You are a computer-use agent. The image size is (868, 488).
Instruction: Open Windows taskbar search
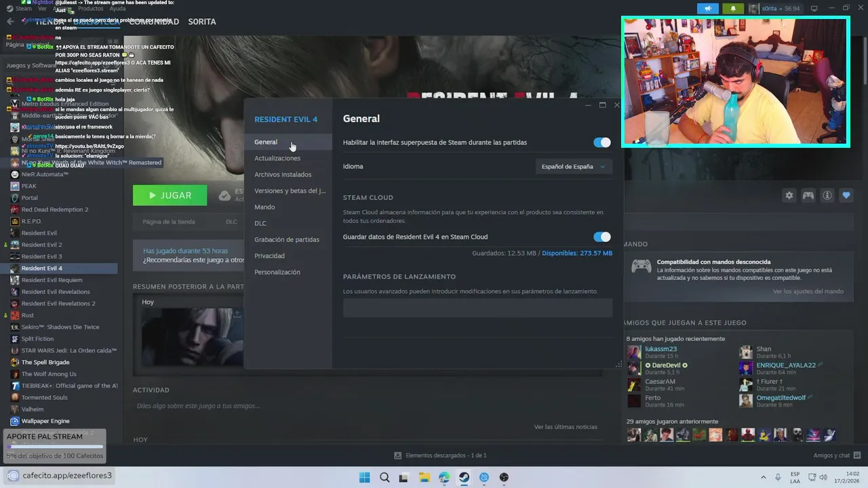[384, 477]
